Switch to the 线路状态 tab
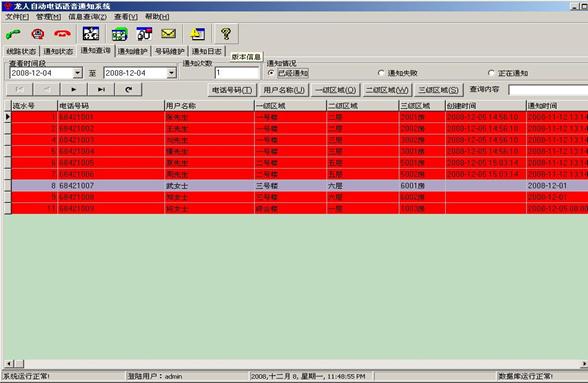 (x=21, y=51)
